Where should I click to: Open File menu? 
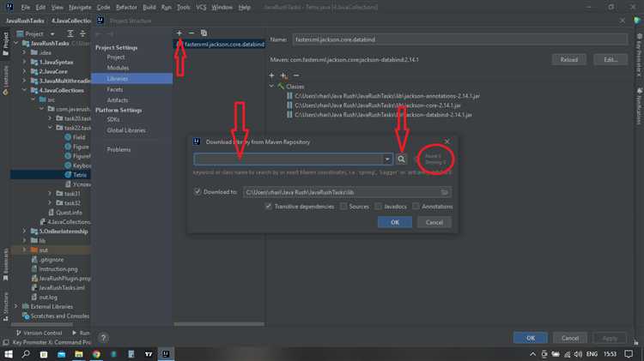(x=26, y=7)
